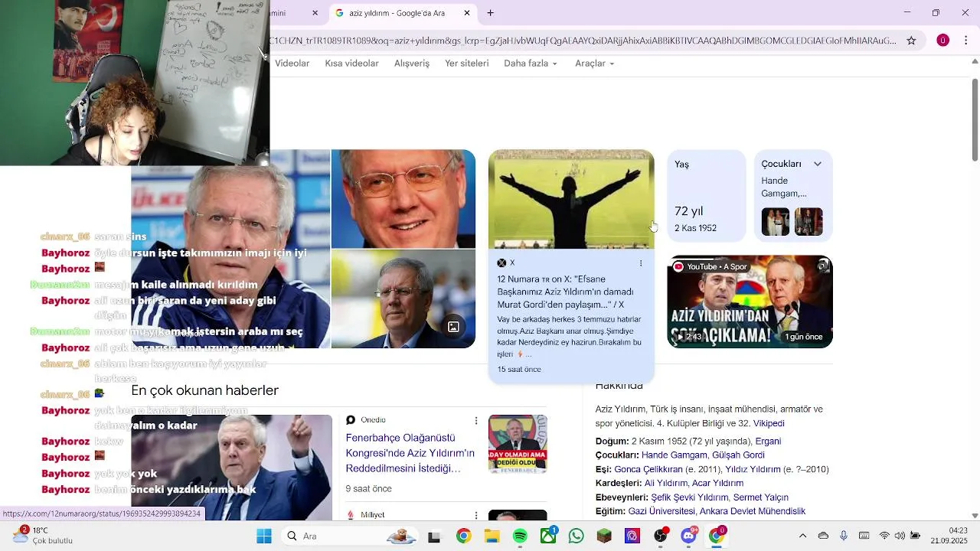Open the volume speaker tray icon
980x551 pixels.
pyautogui.click(x=900, y=536)
